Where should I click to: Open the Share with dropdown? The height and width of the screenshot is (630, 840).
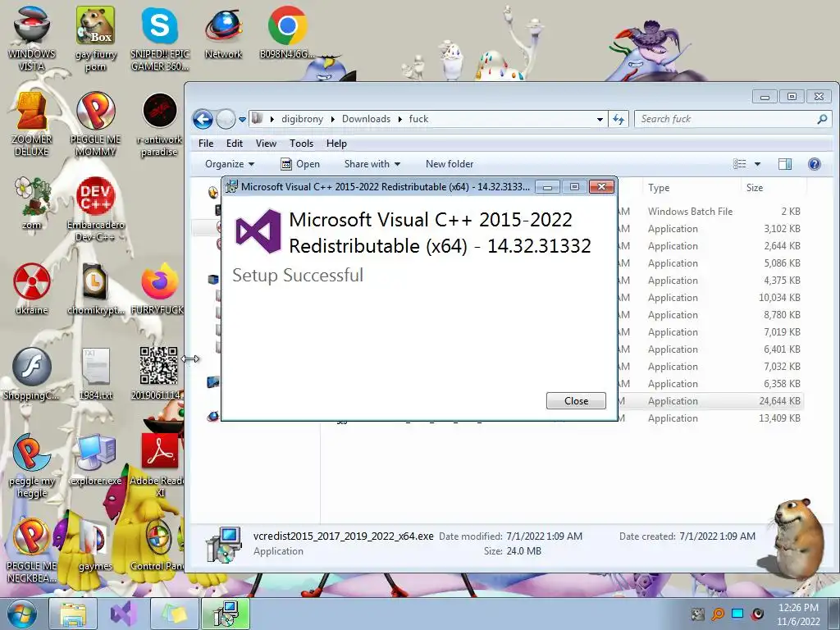372,164
